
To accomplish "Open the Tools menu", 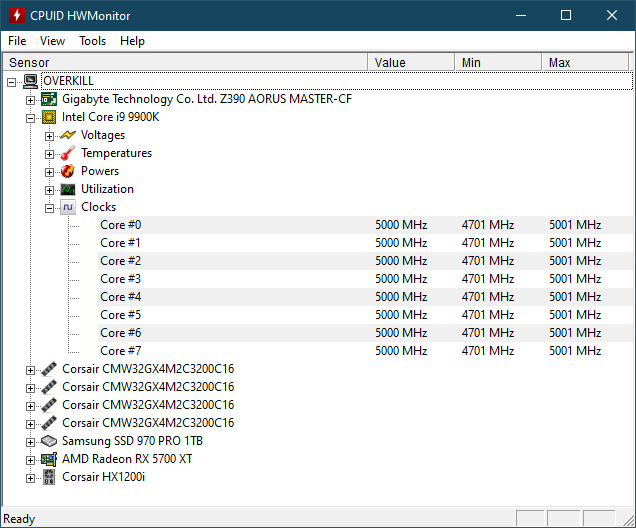I will point(92,41).
